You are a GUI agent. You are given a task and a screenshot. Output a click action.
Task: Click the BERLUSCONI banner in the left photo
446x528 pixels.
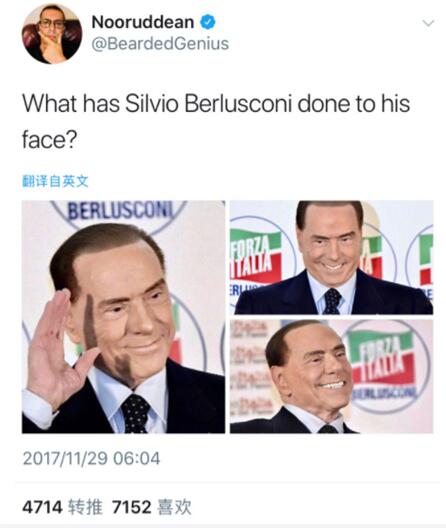120,210
